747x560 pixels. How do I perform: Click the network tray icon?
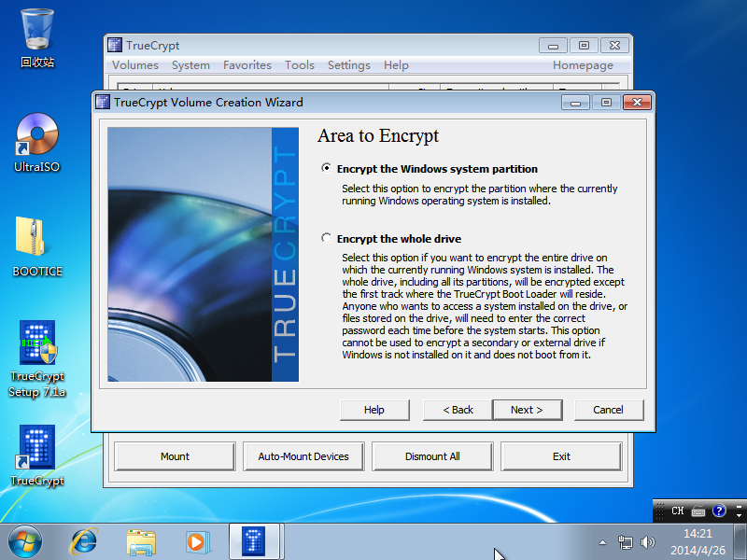click(x=625, y=542)
